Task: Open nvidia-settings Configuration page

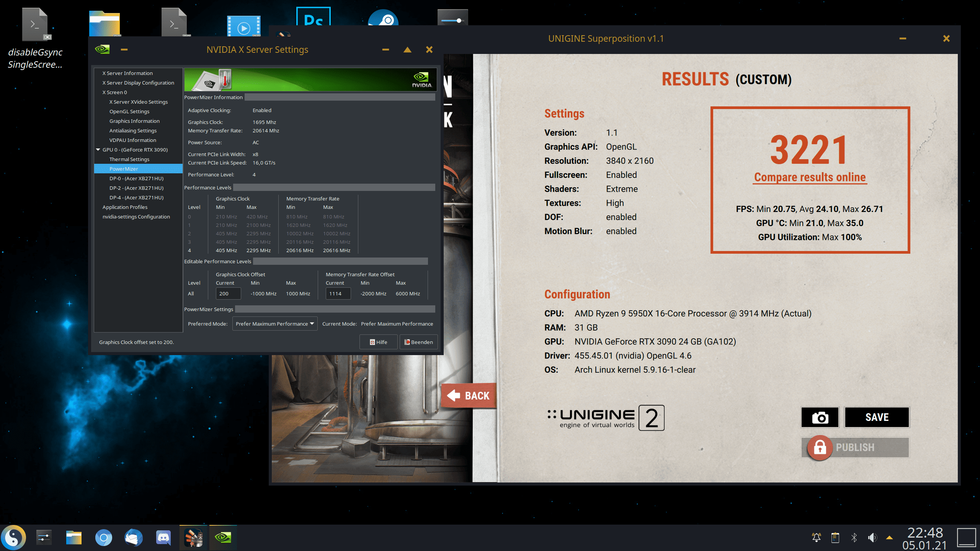Action: [x=136, y=217]
